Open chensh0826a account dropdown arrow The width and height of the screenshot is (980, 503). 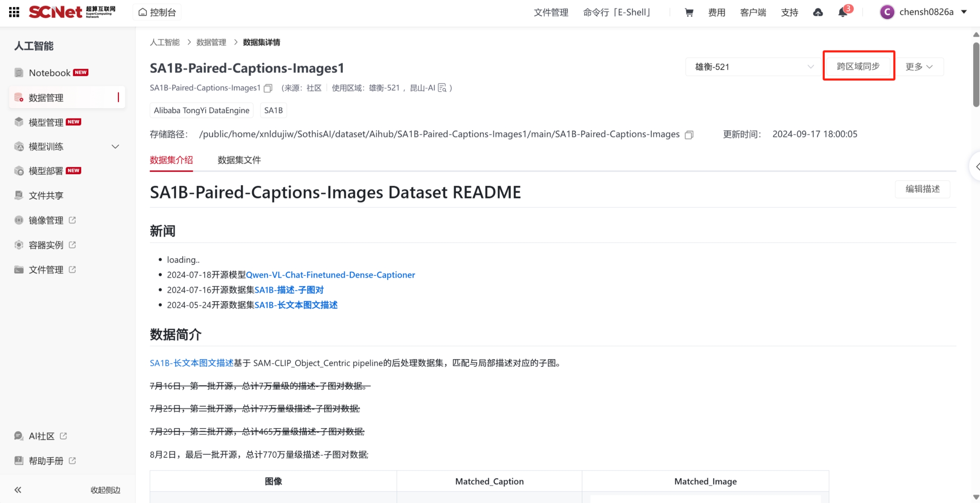coord(964,12)
